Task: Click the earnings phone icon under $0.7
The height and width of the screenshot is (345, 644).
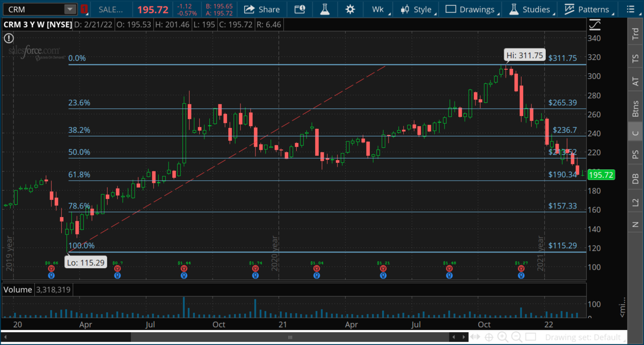Action: click(118, 269)
